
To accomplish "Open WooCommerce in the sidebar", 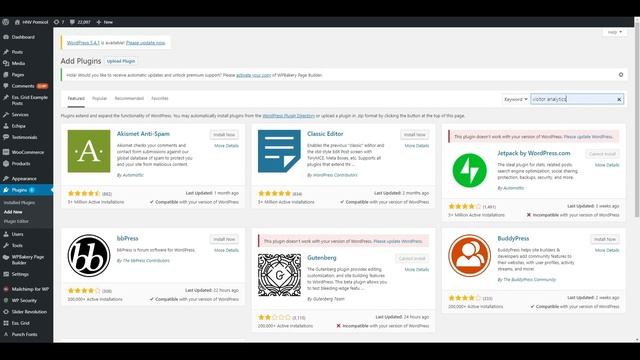I will pyautogui.click(x=27, y=152).
